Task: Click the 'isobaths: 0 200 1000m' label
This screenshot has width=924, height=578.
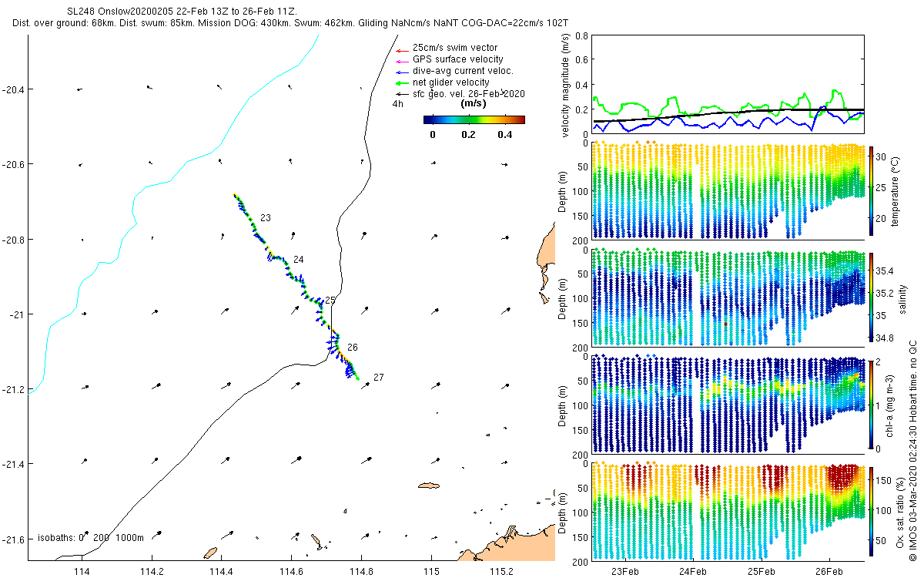Action: pos(91,538)
